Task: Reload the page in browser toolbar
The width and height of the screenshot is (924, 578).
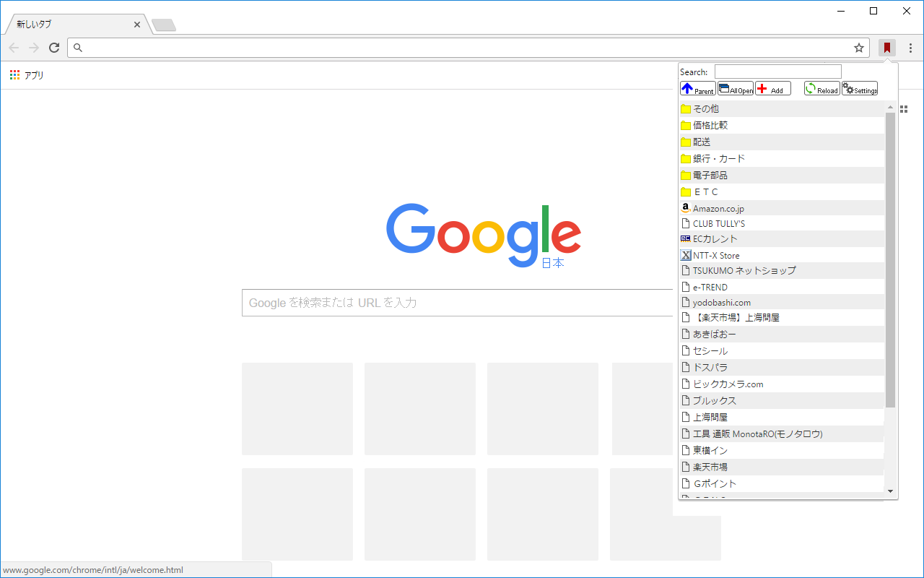Action: tap(54, 48)
